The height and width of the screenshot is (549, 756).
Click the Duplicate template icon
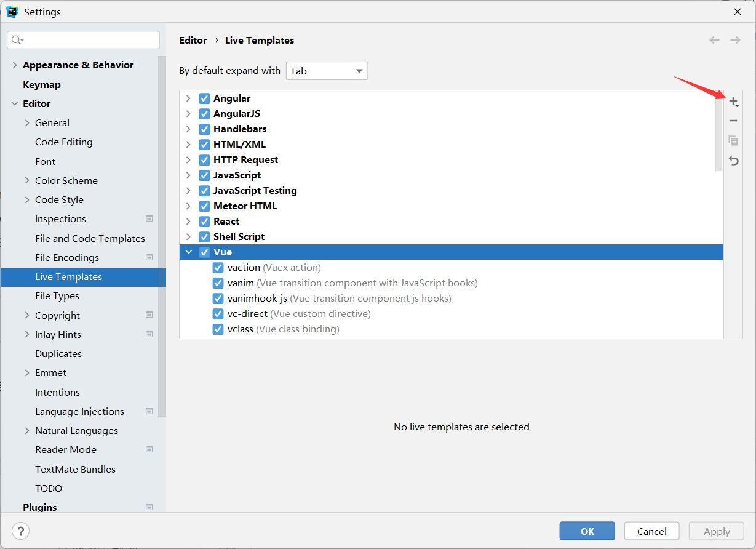[733, 141]
